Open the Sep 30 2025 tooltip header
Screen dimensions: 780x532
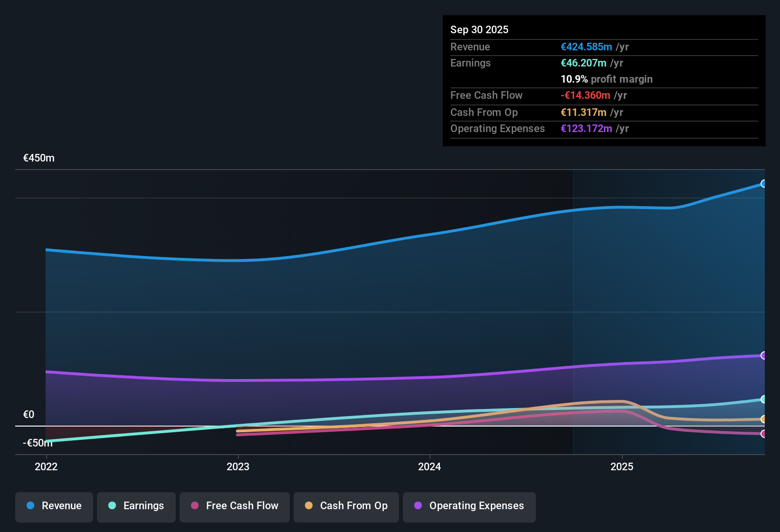[x=479, y=29]
